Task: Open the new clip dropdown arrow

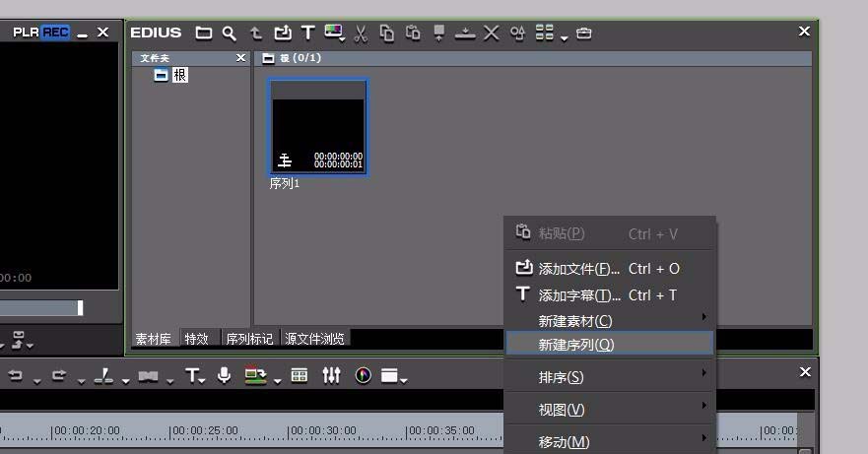Action: tap(343, 39)
